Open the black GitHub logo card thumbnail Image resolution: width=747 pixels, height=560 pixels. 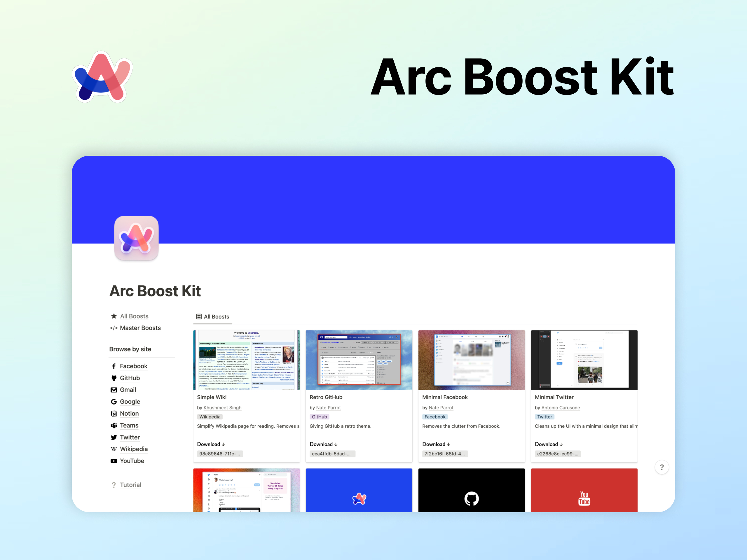tap(472, 490)
